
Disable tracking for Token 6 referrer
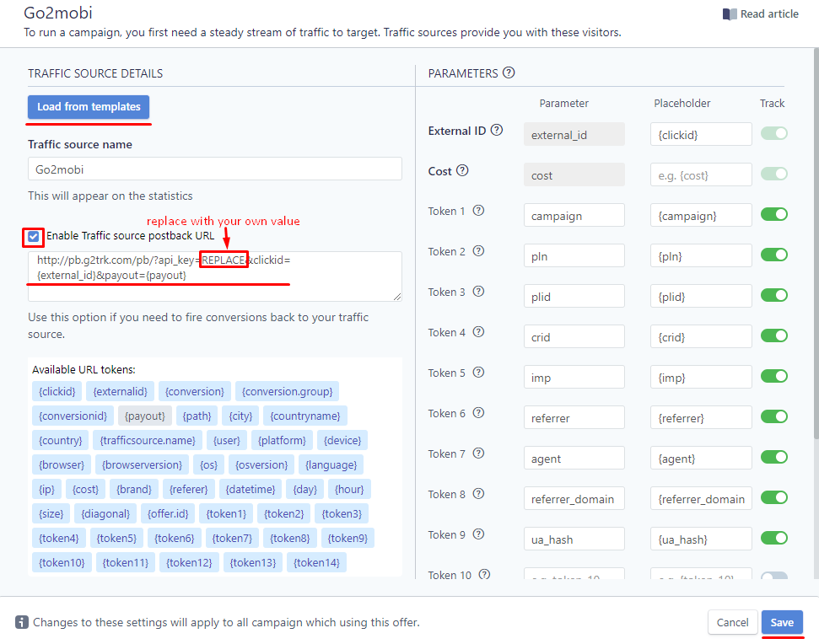point(774,416)
